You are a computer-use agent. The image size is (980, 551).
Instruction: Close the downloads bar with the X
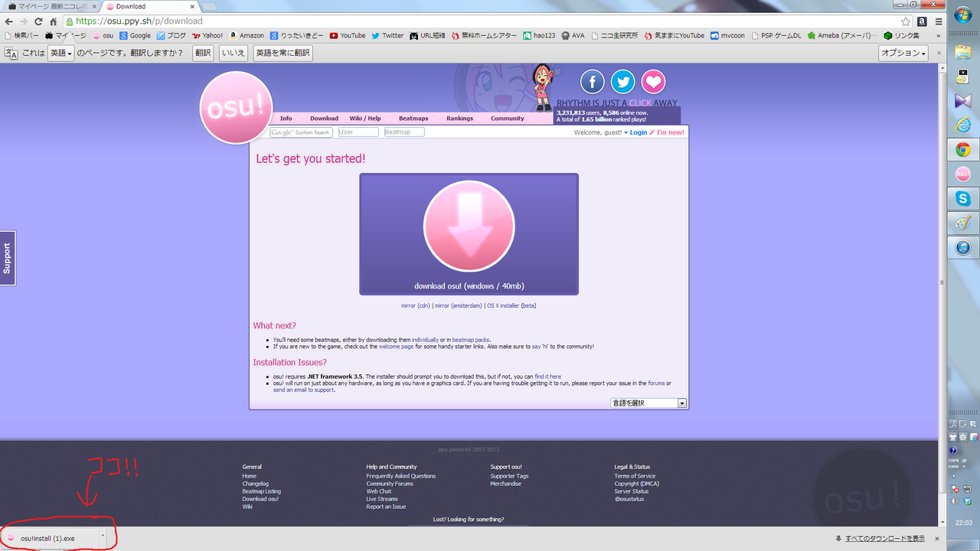tap(937, 539)
